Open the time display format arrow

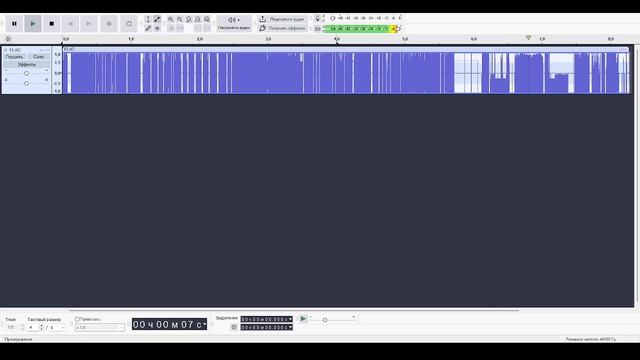[204, 324]
